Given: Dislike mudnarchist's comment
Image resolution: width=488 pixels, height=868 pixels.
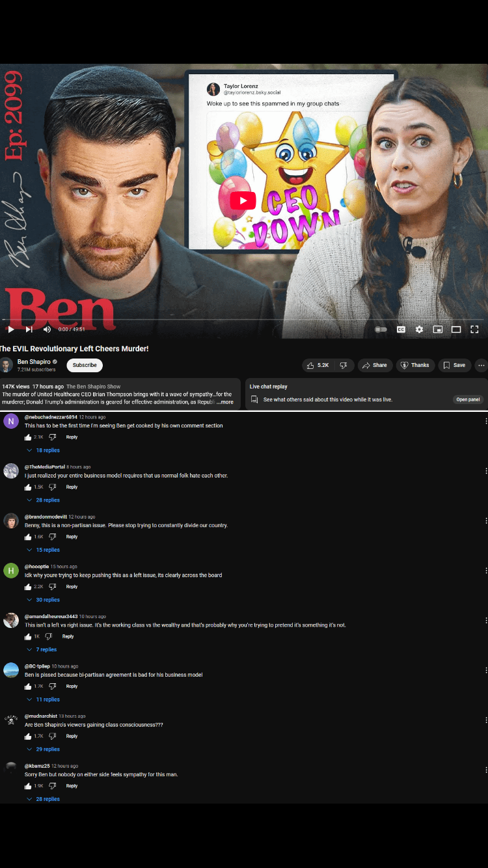Looking at the screenshot, I should 53,736.
